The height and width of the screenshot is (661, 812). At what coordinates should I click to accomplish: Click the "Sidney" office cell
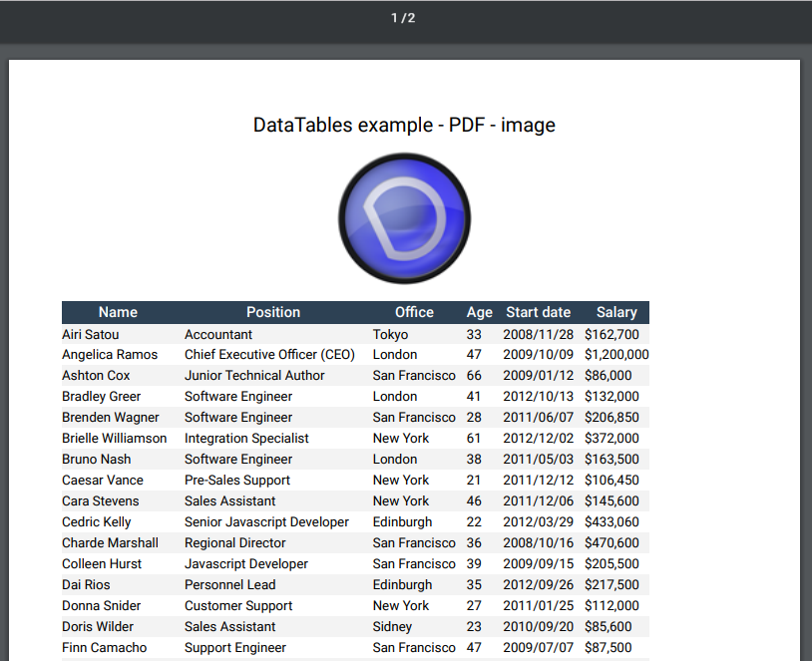coord(392,627)
